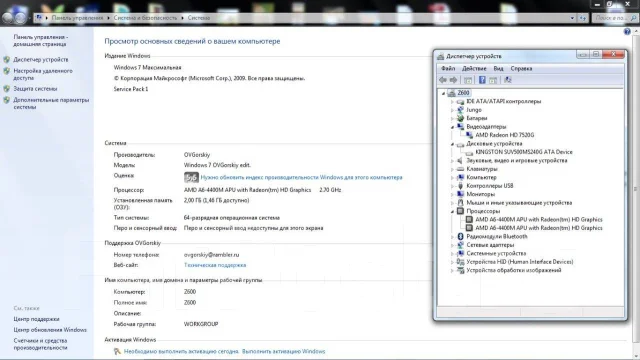Open the Вид menu
The image size is (640, 360).
point(498,69)
